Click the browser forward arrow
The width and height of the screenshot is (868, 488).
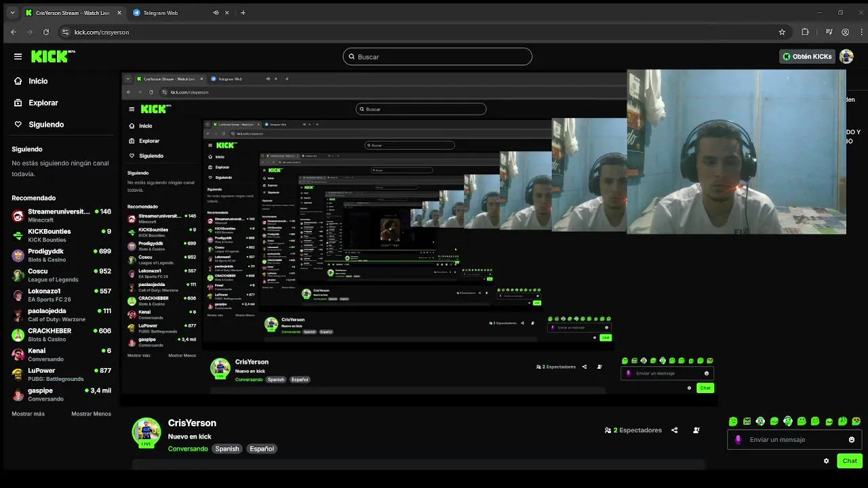(30, 32)
